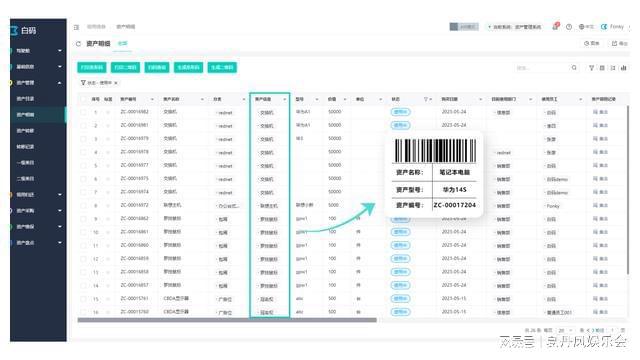Click the chart view button at top right

(x=591, y=43)
